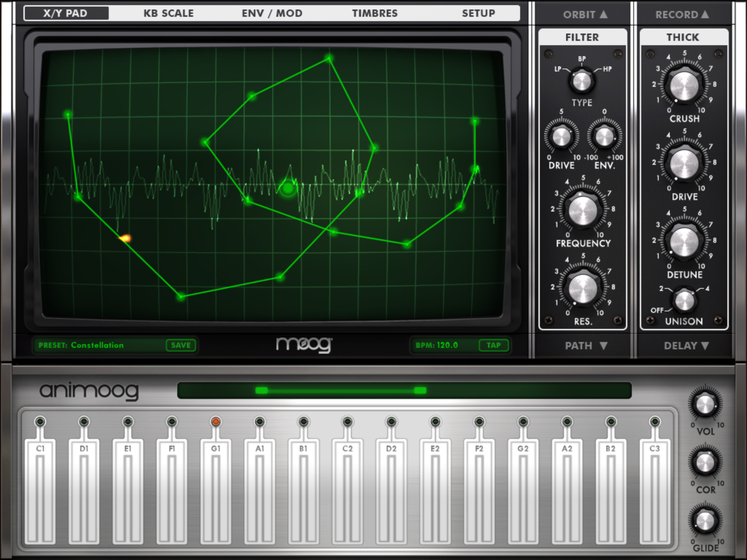Click the THICK DRIVE knob
The height and width of the screenshot is (560, 747).
click(684, 164)
